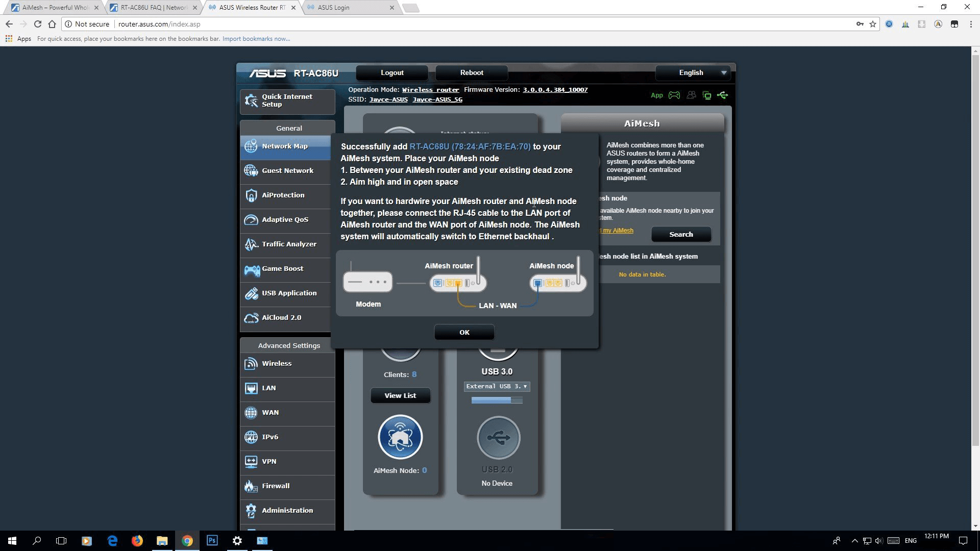980x551 pixels.
Task: Open Firefox from the taskbar
Action: (137, 540)
